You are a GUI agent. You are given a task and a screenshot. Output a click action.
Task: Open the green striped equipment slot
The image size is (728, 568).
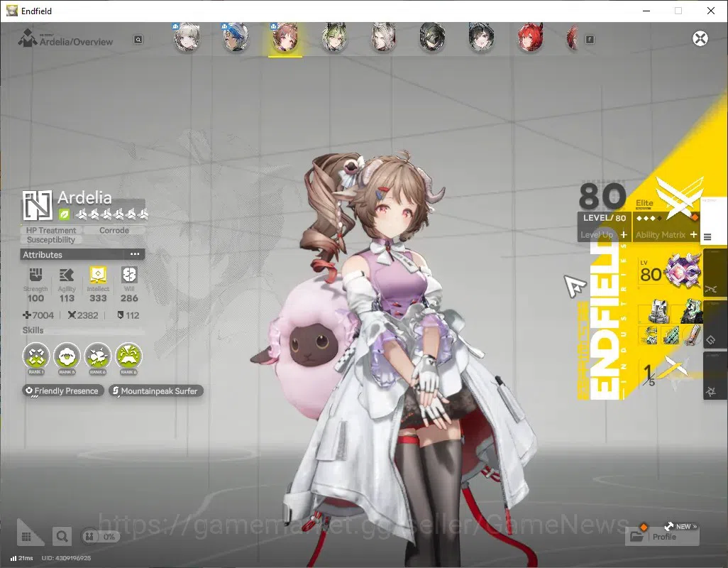point(671,335)
